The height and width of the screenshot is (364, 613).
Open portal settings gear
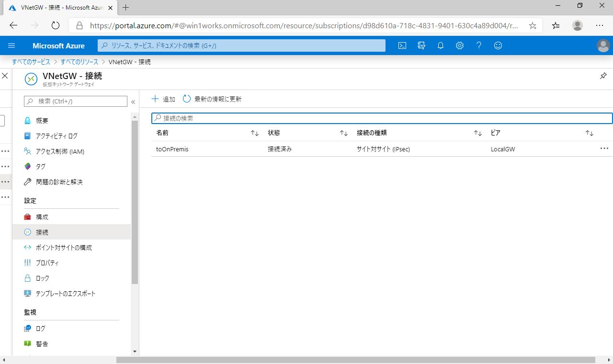(x=460, y=45)
